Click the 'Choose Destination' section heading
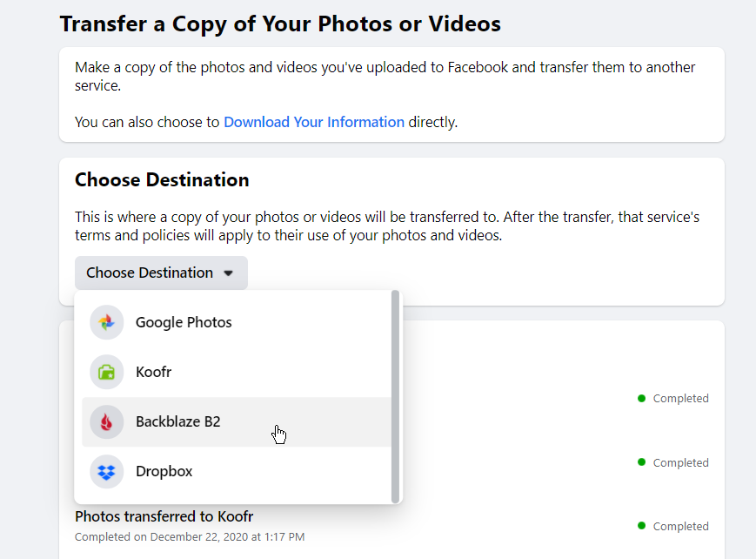The width and height of the screenshot is (756, 559). (162, 180)
